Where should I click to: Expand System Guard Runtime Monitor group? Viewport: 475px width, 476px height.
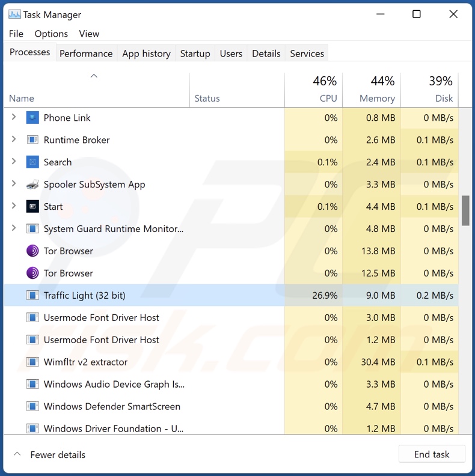pyautogui.click(x=14, y=229)
